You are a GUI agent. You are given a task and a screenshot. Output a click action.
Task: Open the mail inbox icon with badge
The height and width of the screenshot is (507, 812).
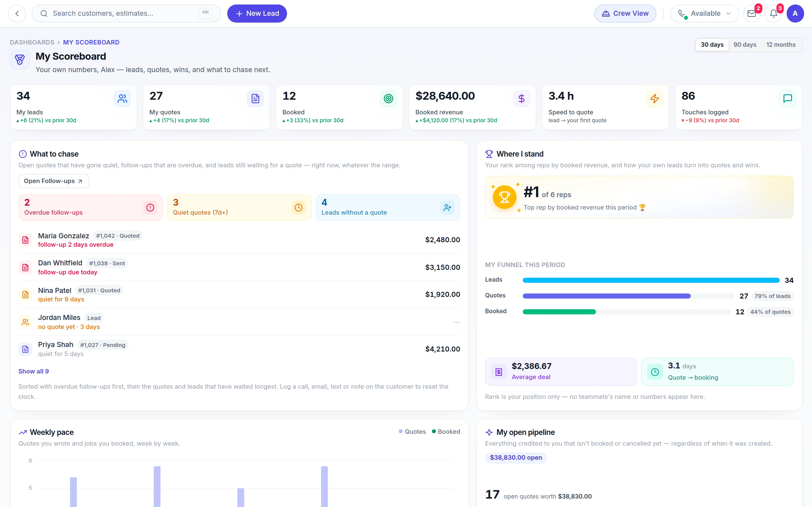pos(752,14)
